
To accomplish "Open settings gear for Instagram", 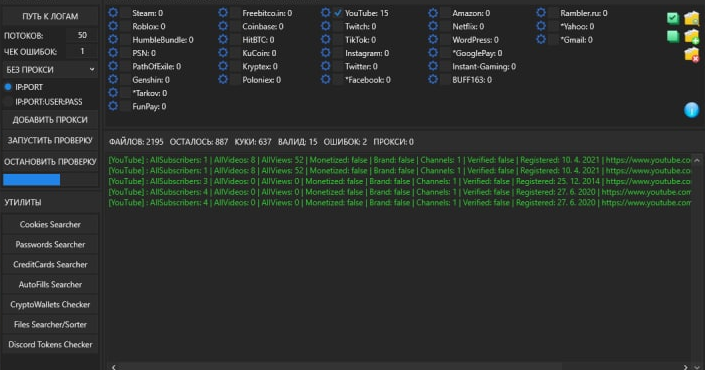I will [326, 53].
